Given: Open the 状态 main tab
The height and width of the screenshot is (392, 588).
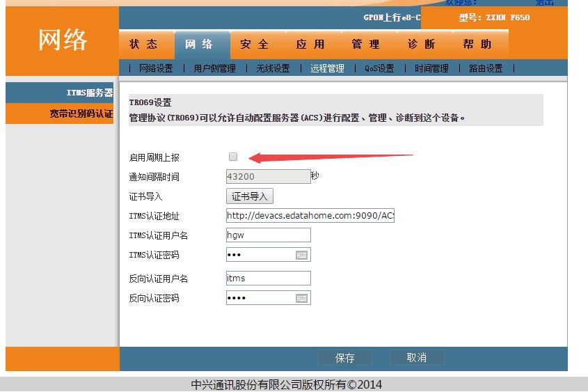Looking at the screenshot, I should (143, 45).
